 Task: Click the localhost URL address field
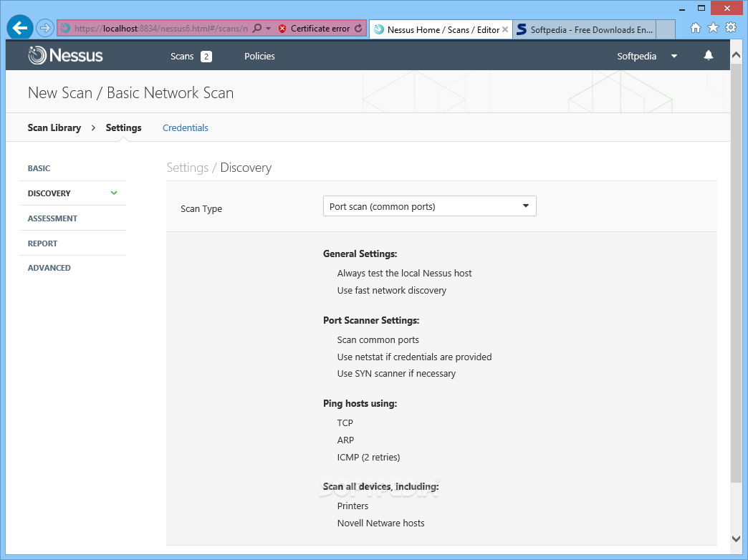click(x=160, y=29)
